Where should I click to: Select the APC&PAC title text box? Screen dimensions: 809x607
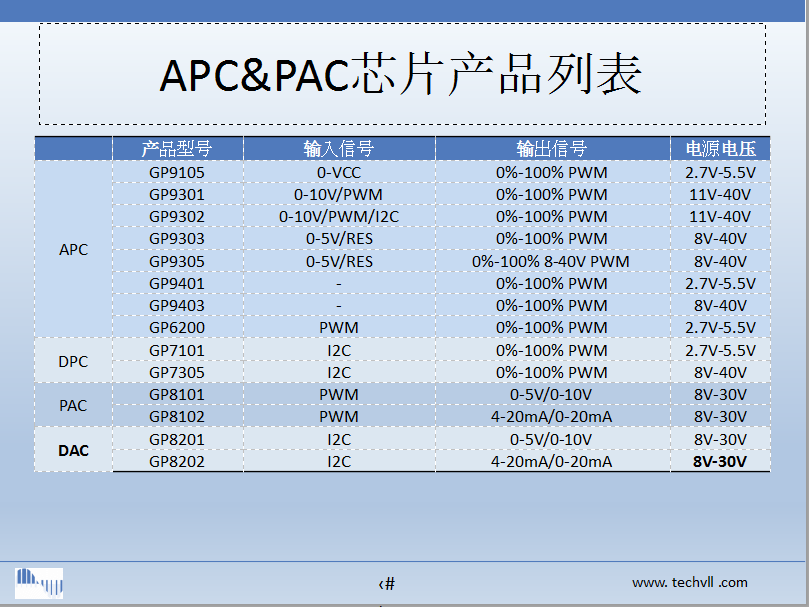[x=402, y=74]
